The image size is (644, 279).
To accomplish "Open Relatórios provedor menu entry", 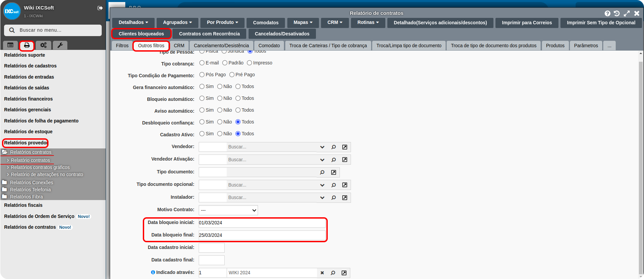I will pos(26,143).
